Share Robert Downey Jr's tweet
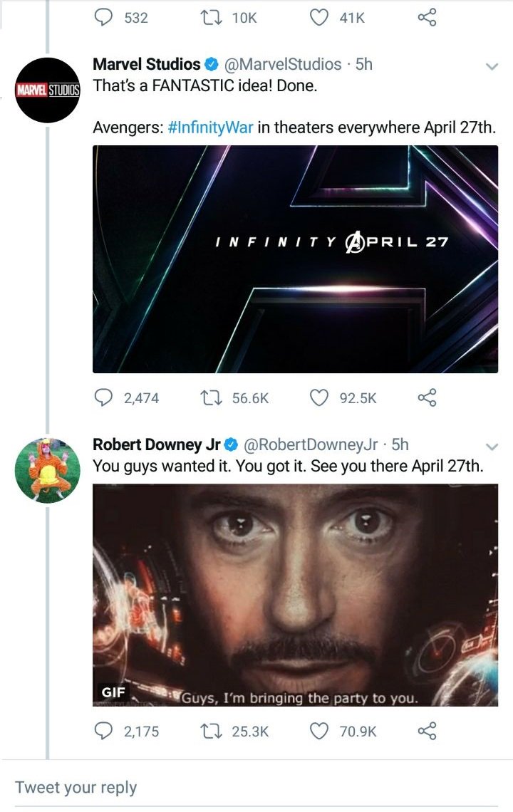Image resolution: width=513 pixels, height=812 pixels. (427, 732)
